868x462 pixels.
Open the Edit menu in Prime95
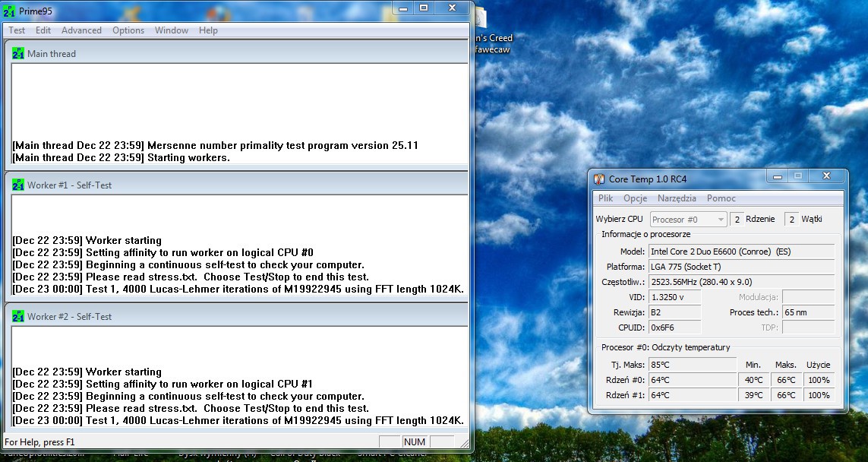tap(43, 30)
